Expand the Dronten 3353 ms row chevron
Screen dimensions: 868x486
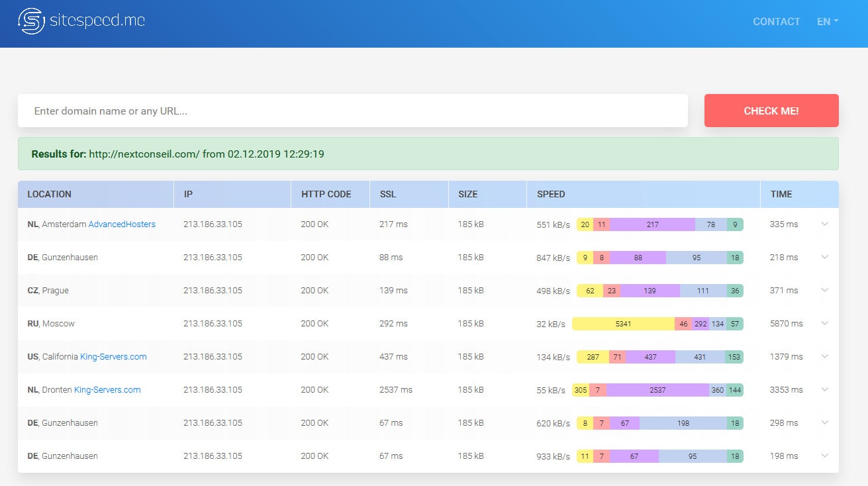click(x=824, y=389)
